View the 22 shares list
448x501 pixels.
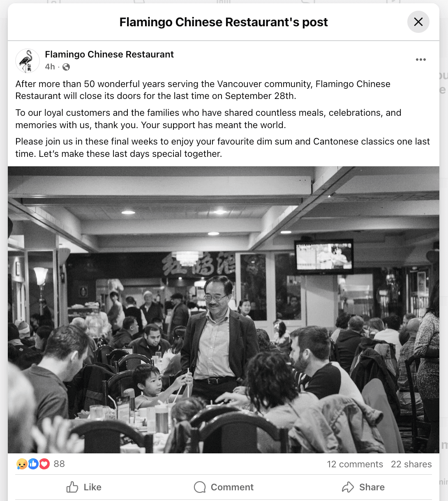click(411, 464)
